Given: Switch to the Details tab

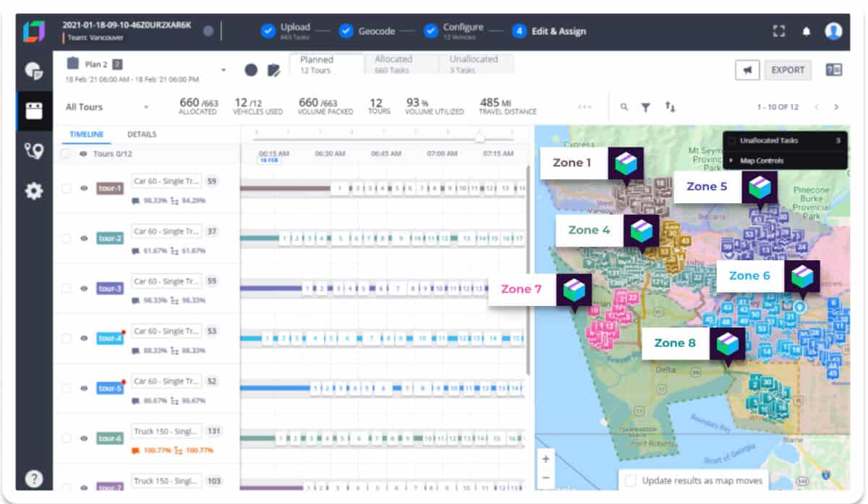Looking at the screenshot, I should pos(142,134).
